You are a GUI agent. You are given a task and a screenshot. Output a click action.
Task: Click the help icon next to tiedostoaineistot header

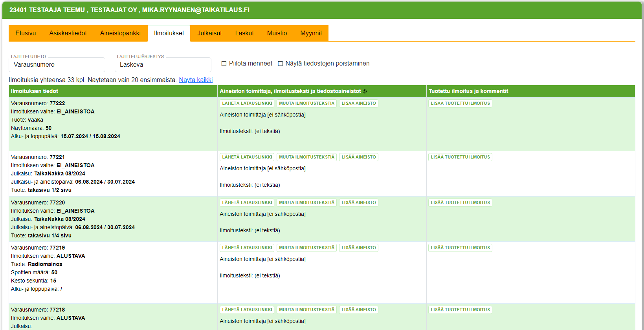(365, 91)
